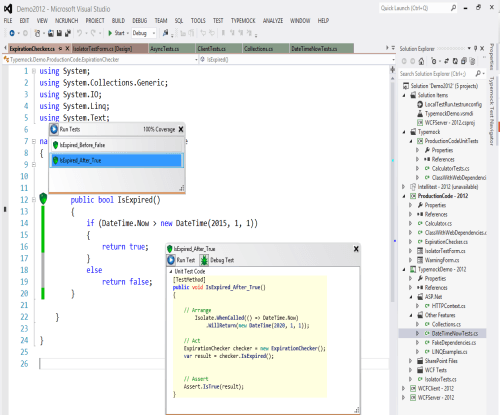Image resolution: width=500 pixels, height=415 pixels.
Task: Click the Debug Test bug icon
Action: pos(204,260)
